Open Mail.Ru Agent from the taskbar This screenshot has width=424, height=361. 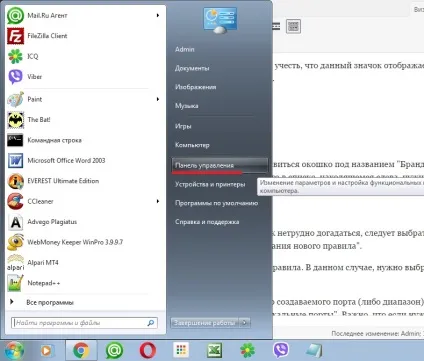point(114,351)
